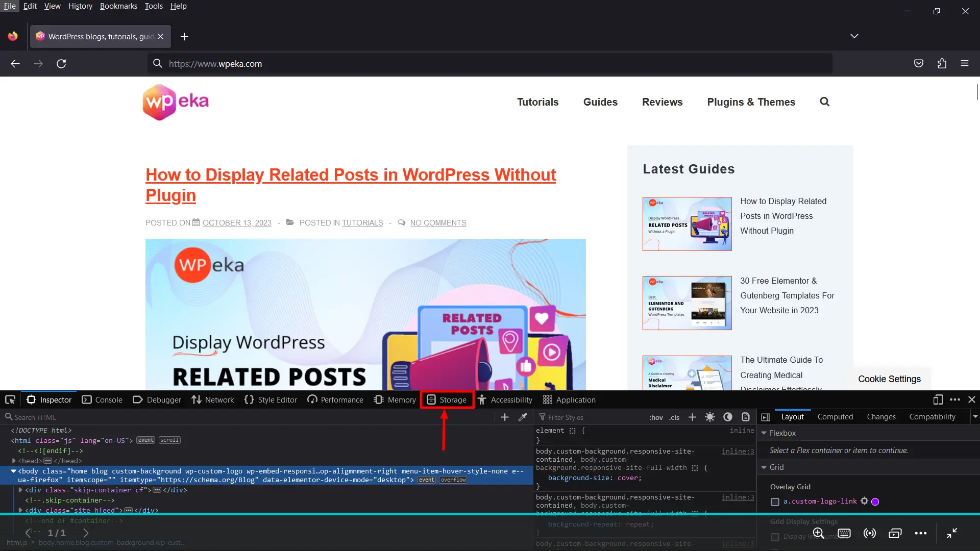
Task: Open Cookie Settings button
Action: (890, 379)
